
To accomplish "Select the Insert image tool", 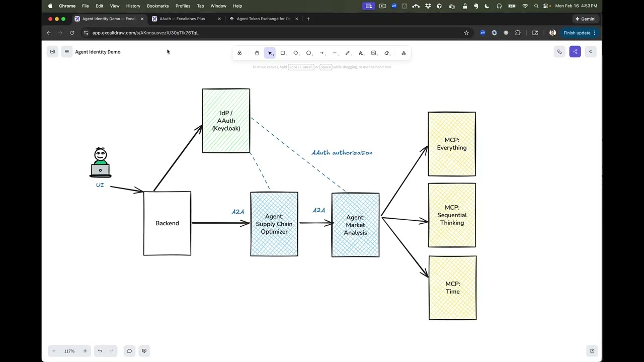I will click(374, 53).
